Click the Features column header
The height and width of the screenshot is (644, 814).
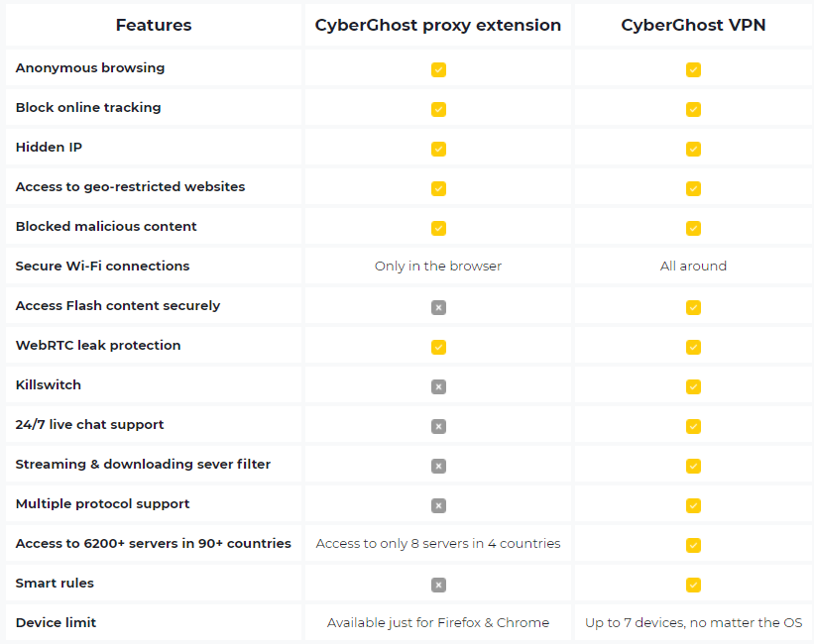(x=154, y=25)
